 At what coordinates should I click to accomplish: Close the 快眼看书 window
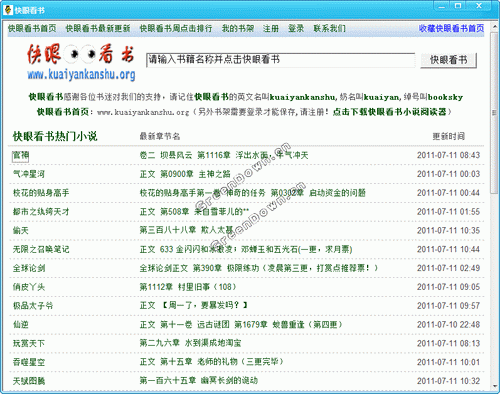479,6
